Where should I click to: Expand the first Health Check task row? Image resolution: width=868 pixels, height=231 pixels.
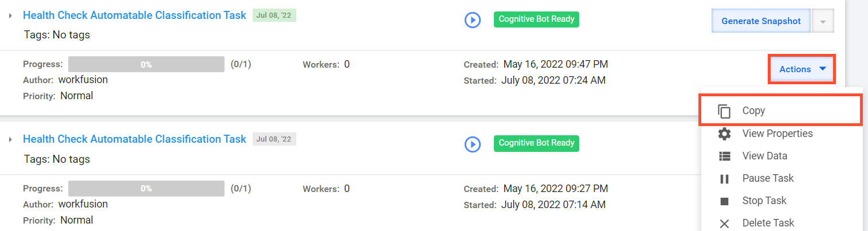click(x=11, y=15)
